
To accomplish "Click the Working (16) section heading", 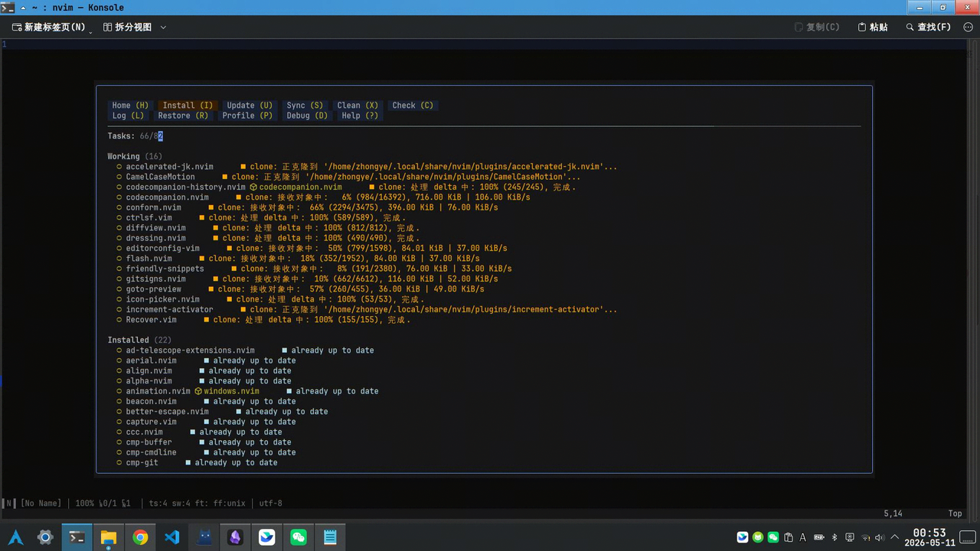I will pyautogui.click(x=135, y=156).
